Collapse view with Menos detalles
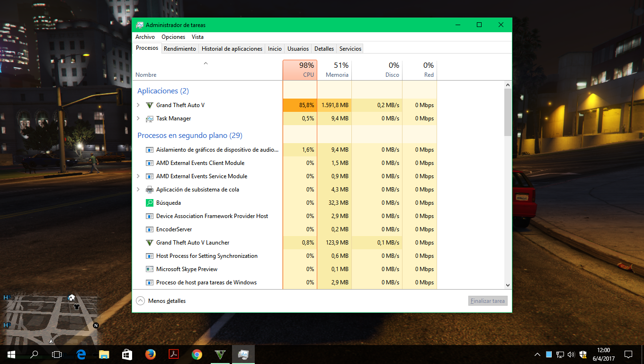644x364 pixels. pos(161,301)
